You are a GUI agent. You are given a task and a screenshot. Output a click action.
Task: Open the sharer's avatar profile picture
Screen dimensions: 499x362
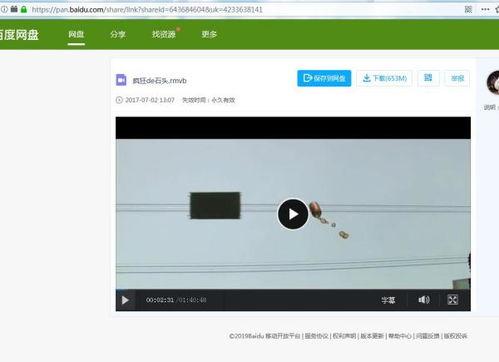pyautogui.click(x=493, y=83)
